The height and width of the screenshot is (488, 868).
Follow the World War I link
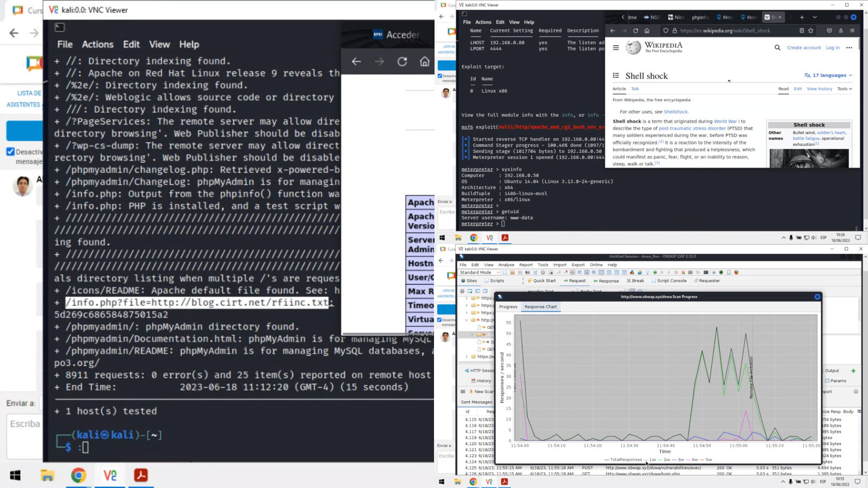(x=726, y=121)
